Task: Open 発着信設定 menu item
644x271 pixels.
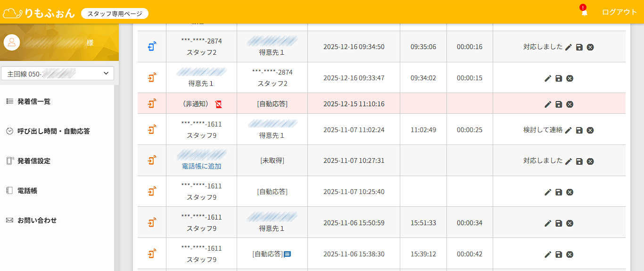Action: coord(33,161)
